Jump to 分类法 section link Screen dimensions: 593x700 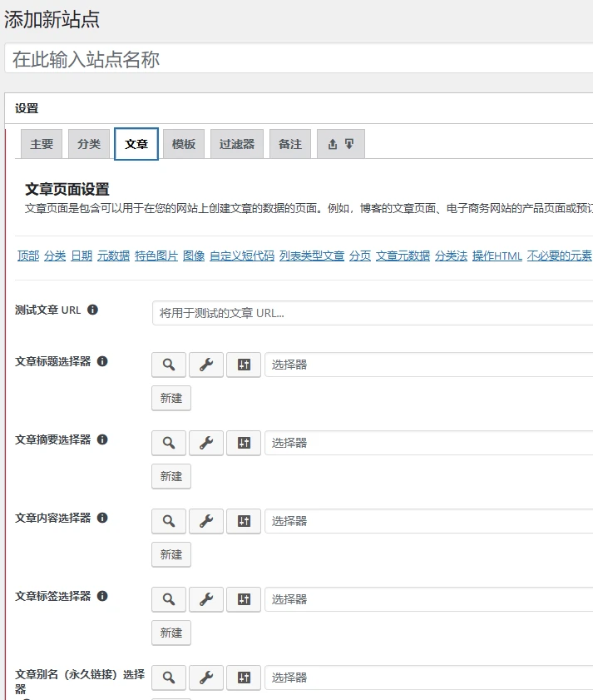tap(451, 256)
